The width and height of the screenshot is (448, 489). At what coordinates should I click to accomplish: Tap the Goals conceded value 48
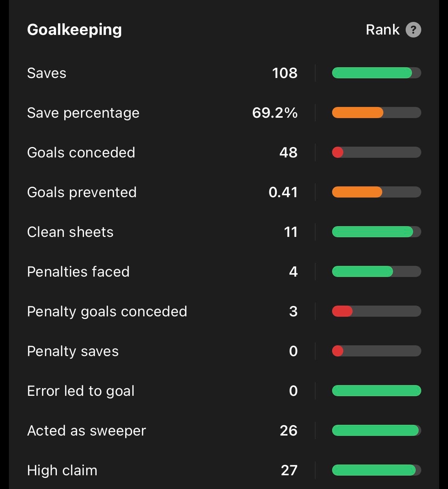coord(288,153)
